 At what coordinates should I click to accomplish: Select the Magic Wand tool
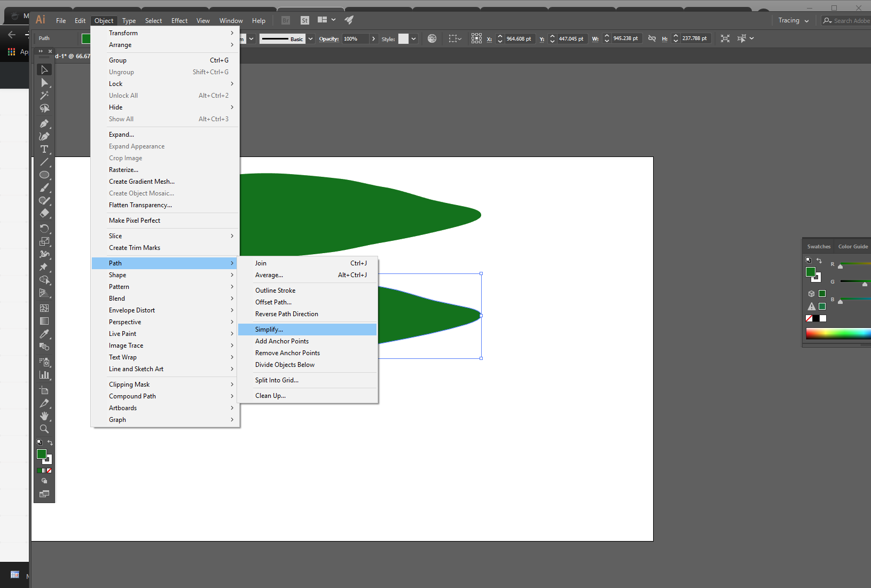[44, 96]
